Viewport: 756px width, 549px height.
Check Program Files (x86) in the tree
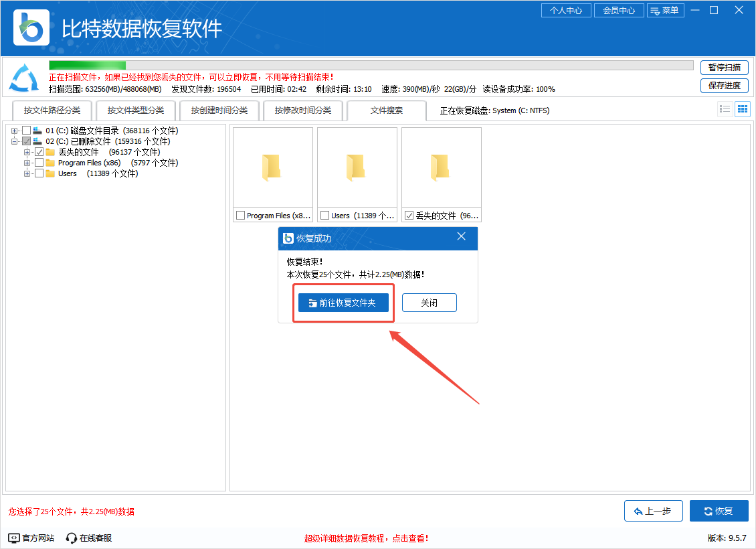[39, 163]
